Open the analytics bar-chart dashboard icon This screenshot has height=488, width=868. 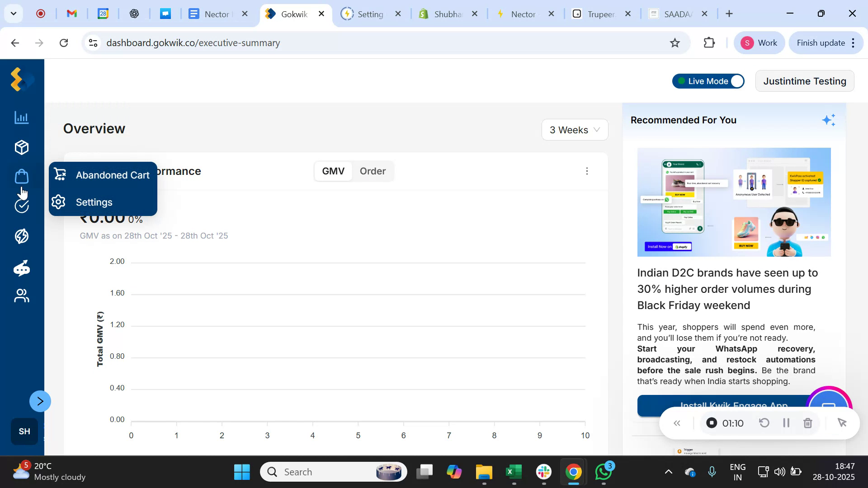click(x=21, y=117)
